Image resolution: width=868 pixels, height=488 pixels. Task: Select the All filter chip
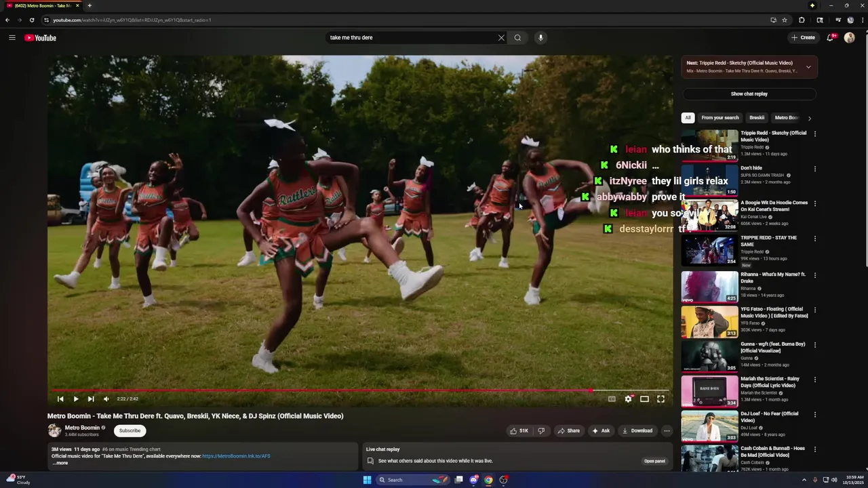(x=688, y=118)
